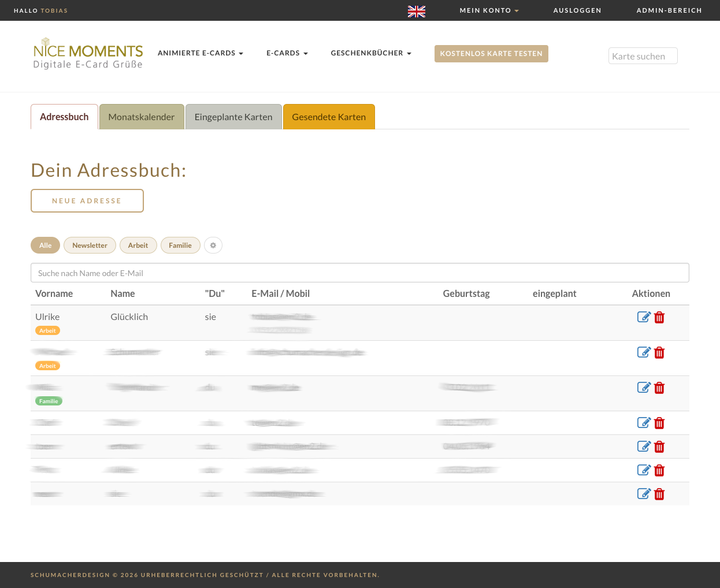720x588 pixels.
Task: Filter addresses by Arbeit category
Action: pyautogui.click(x=138, y=245)
